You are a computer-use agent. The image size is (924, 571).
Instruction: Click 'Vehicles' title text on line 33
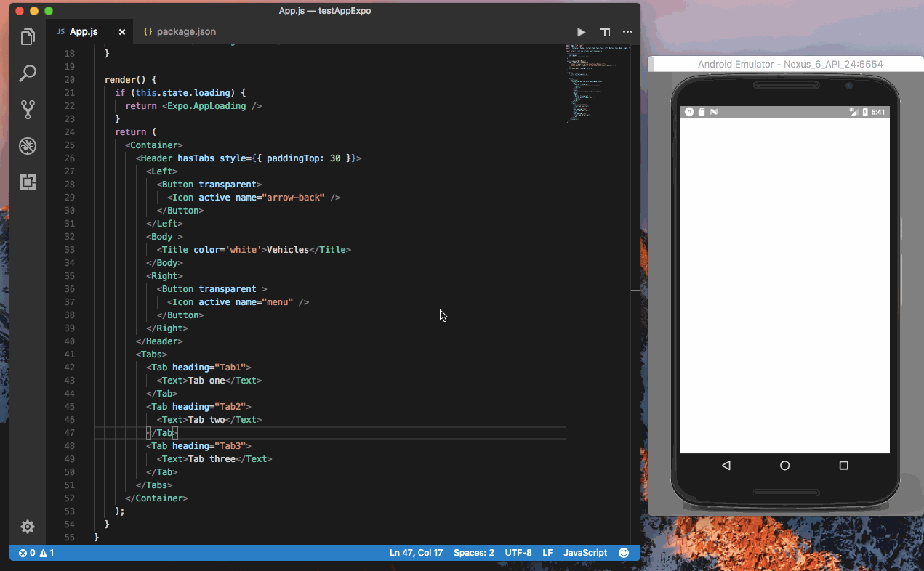pos(288,250)
